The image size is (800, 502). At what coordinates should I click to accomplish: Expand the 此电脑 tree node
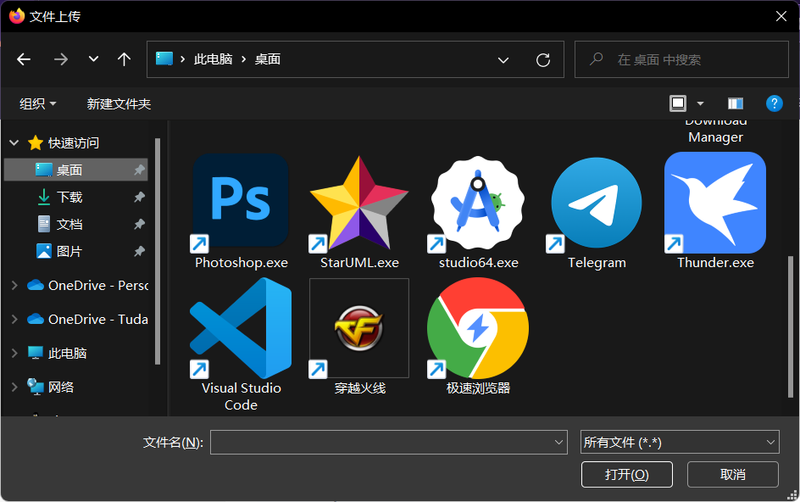point(14,353)
